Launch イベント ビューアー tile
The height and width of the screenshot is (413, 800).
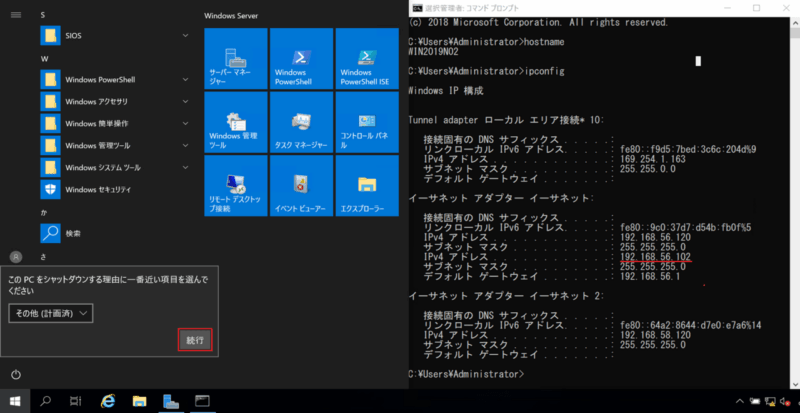pos(301,186)
